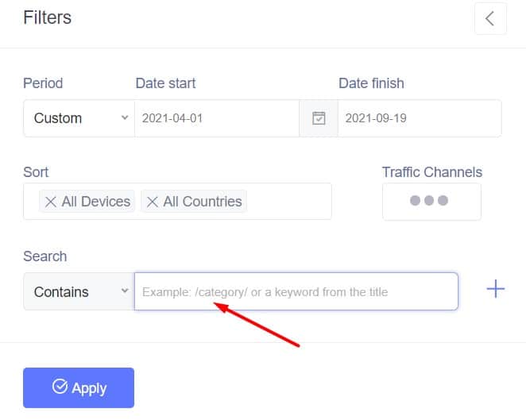Select the All Countries tag label
The image size is (526, 420).
[x=203, y=202]
